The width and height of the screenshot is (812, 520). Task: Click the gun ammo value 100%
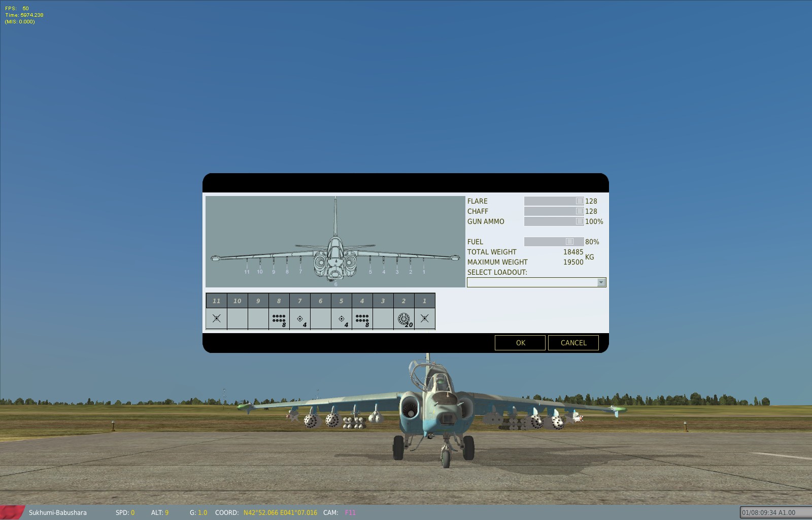tap(594, 221)
